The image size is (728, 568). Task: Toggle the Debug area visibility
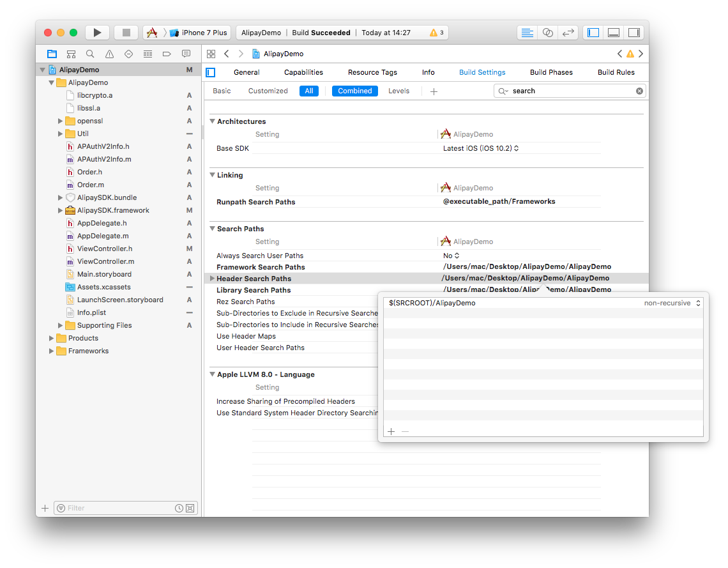click(613, 33)
